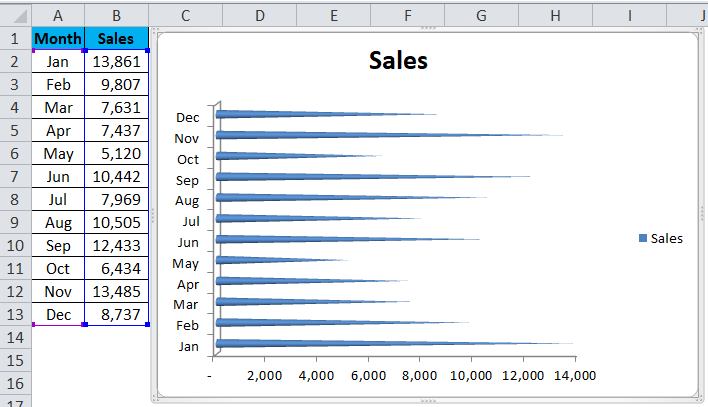Select the Jul cell in column A
708x407 pixels.
tap(58, 200)
